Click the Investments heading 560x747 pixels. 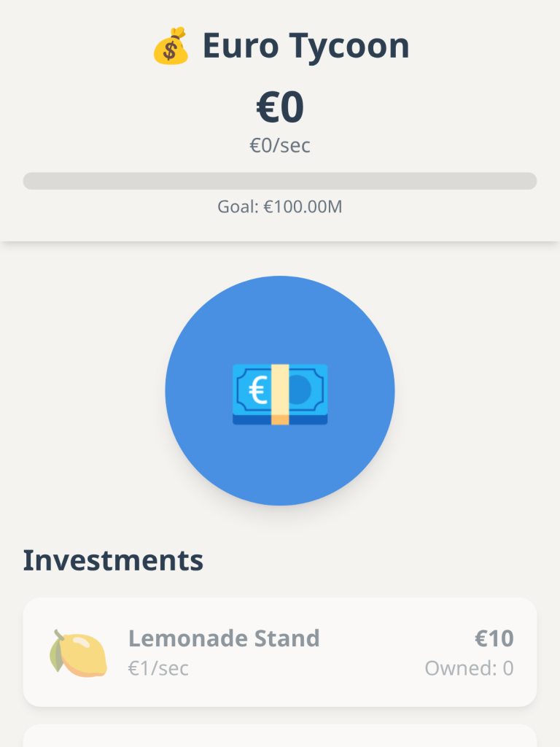point(113,560)
